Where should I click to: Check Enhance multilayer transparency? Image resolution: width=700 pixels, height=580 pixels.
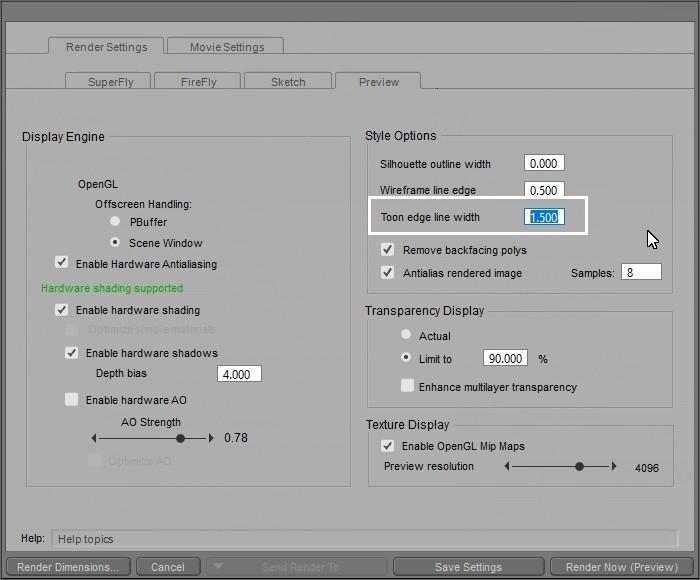407,386
